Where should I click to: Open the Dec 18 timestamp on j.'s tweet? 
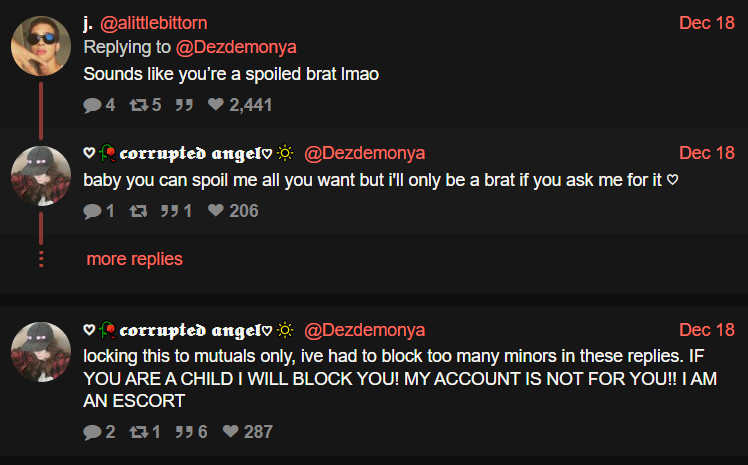(706, 23)
